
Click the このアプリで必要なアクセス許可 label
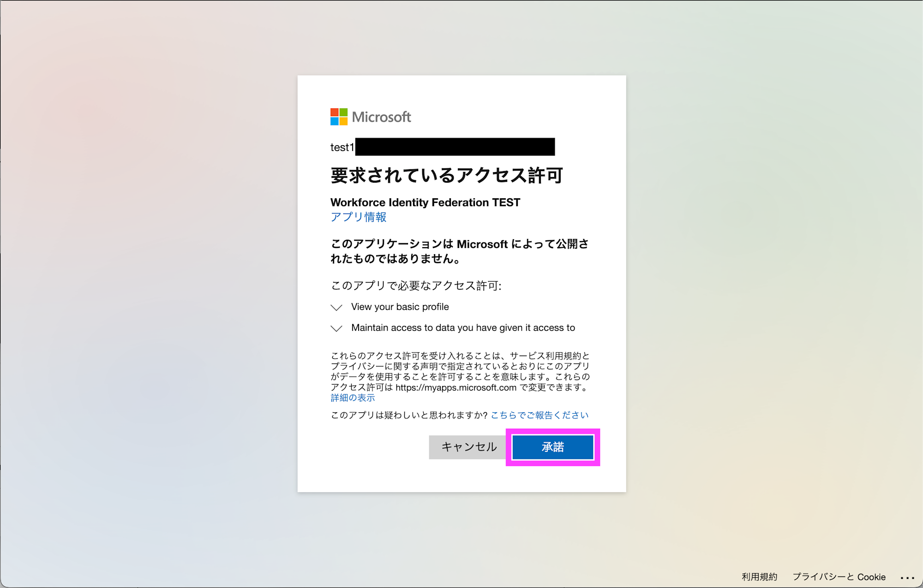coord(416,285)
